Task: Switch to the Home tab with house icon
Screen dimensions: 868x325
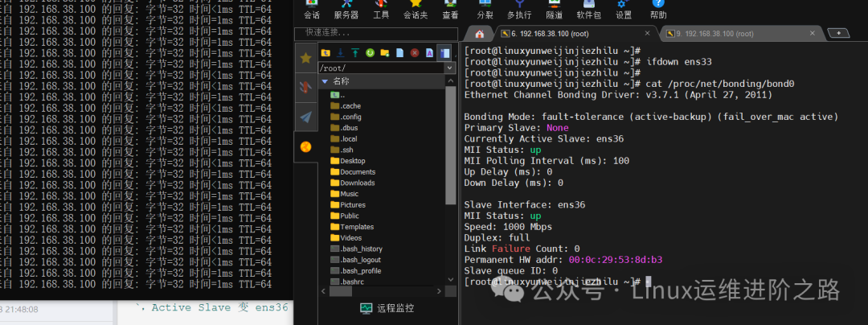Action: click(479, 34)
